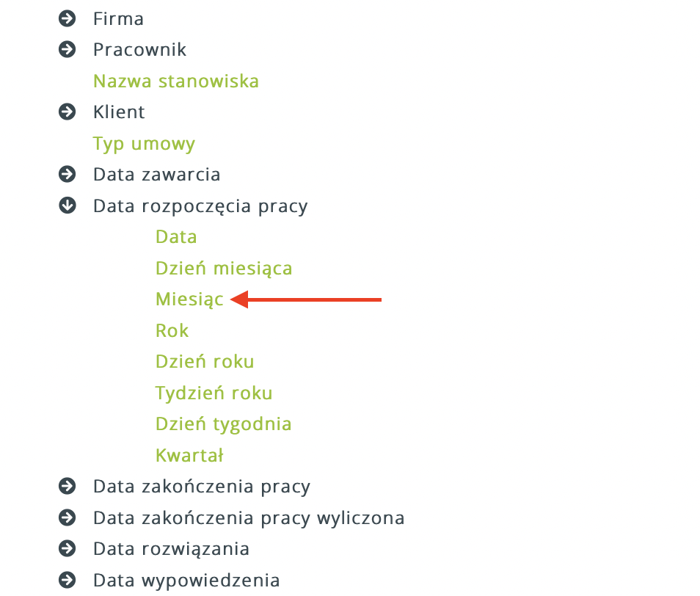The height and width of the screenshot is (596, 700).
Task: Select the Kwartał field
Action: (x=189, y=456)
